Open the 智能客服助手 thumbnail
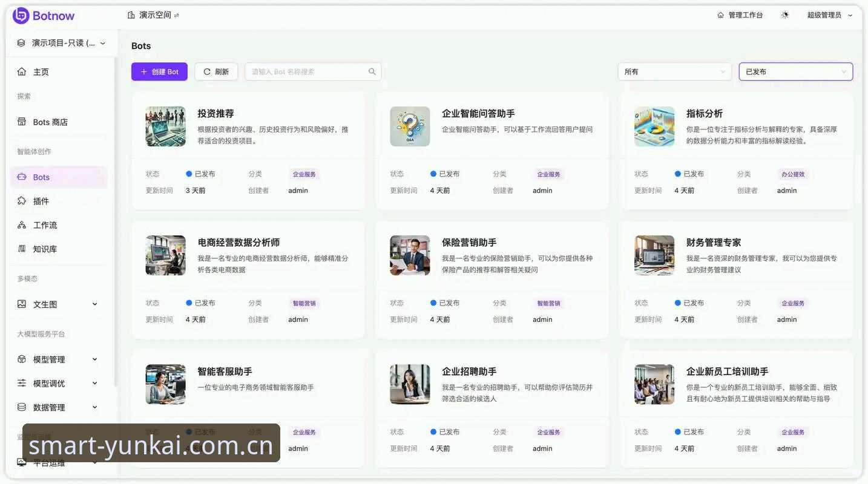Screen dimensions: 868x484 point(166,384)
